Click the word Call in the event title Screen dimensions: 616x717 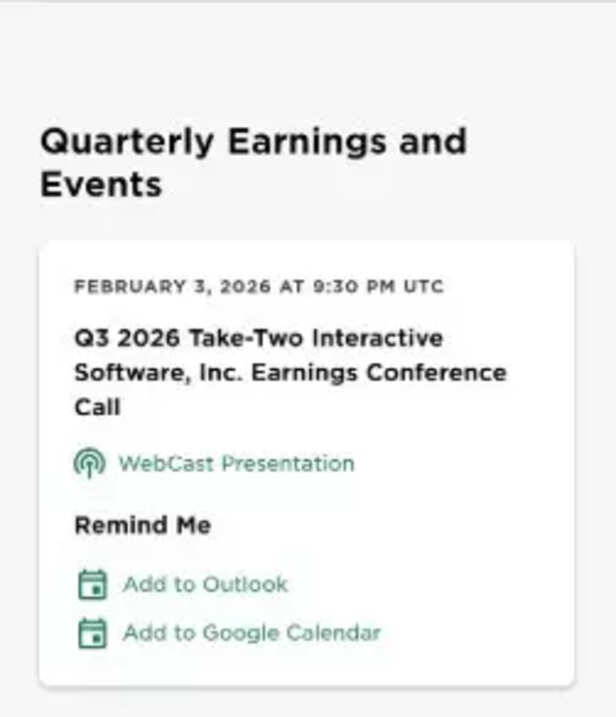point(97,407)
